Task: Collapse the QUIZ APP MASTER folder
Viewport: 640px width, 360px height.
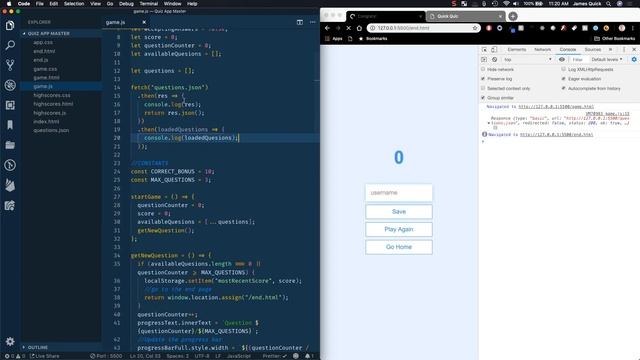Action: tap(49, 33)
